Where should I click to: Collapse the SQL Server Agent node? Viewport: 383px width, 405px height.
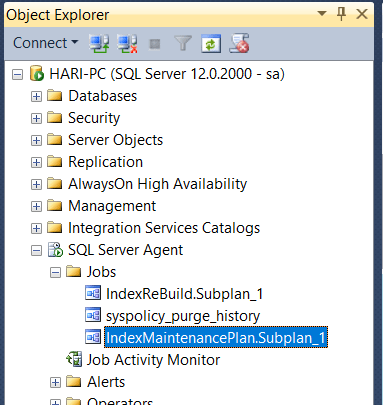pyautogui.click(x=36, y=250)
